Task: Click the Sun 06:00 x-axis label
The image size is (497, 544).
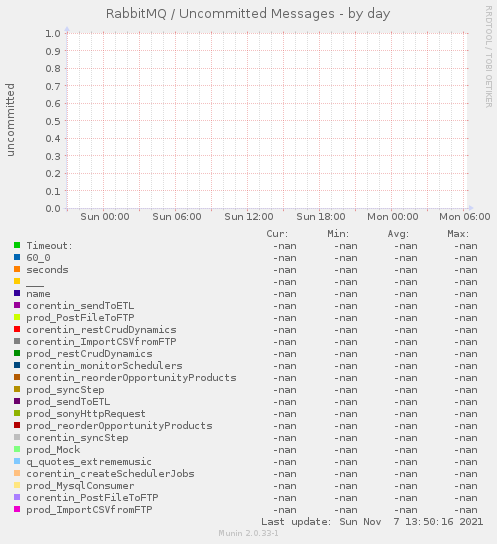Action: coord(177,217)
